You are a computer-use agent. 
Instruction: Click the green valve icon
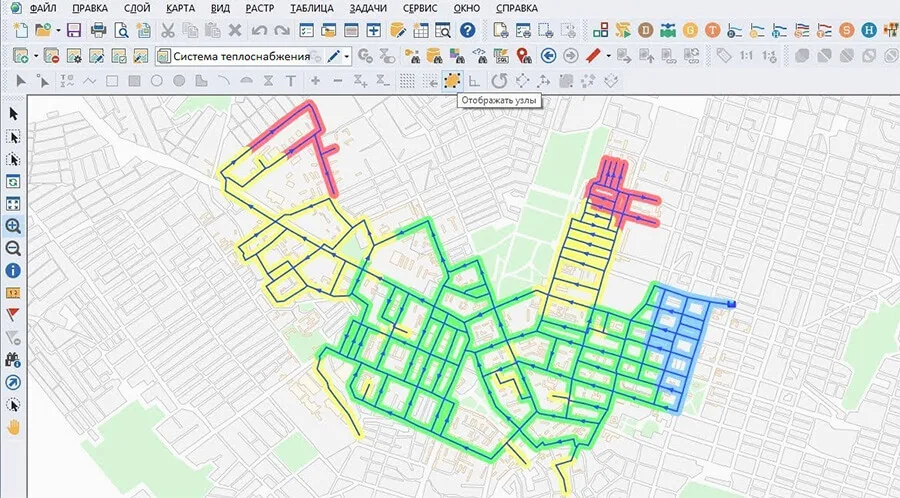(x=668, y=30)
